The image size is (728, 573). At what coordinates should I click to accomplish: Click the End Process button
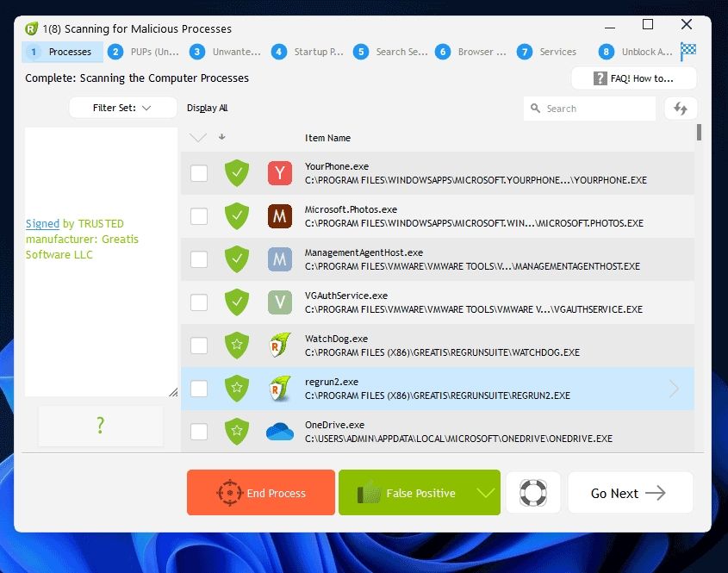261,493
